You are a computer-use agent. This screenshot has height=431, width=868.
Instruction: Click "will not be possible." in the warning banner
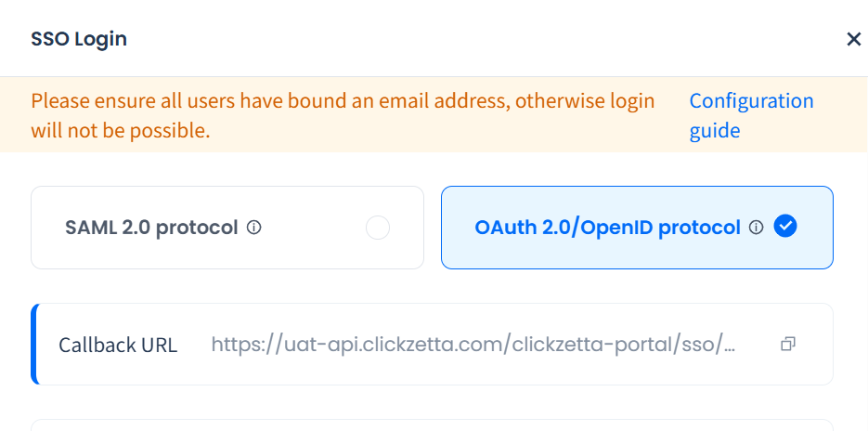pos(121,131)
